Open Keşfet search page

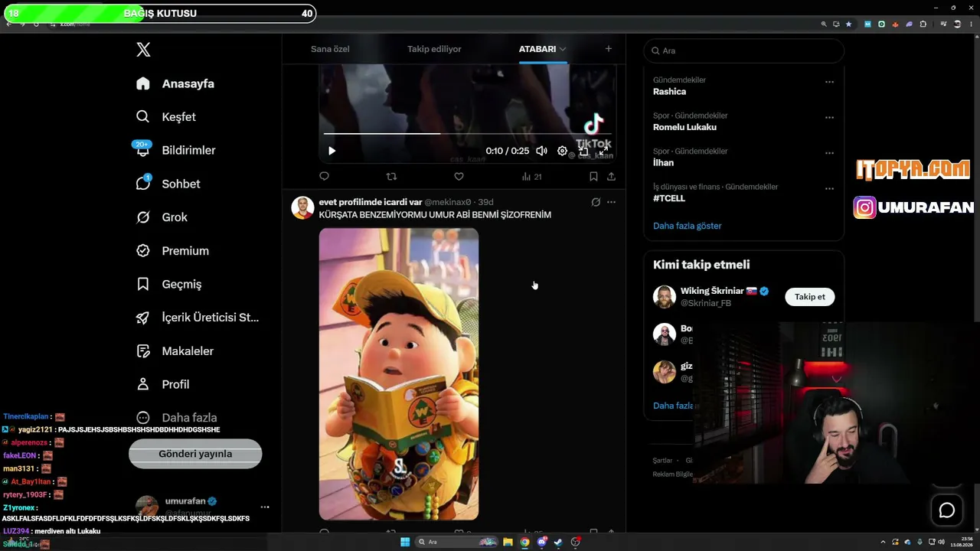click(166, 117)
